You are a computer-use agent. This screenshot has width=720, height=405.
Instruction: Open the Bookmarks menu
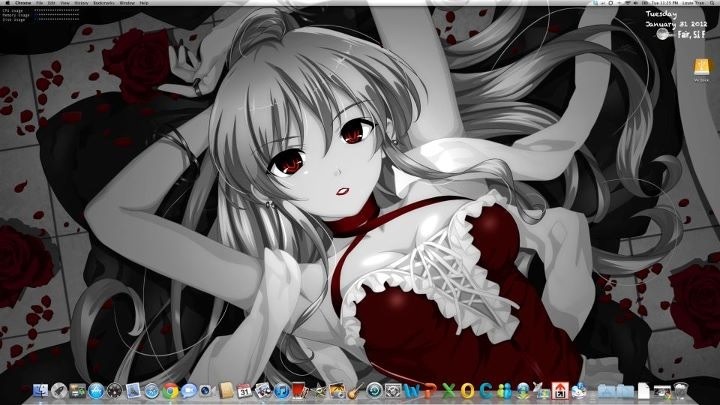(104, 3)
